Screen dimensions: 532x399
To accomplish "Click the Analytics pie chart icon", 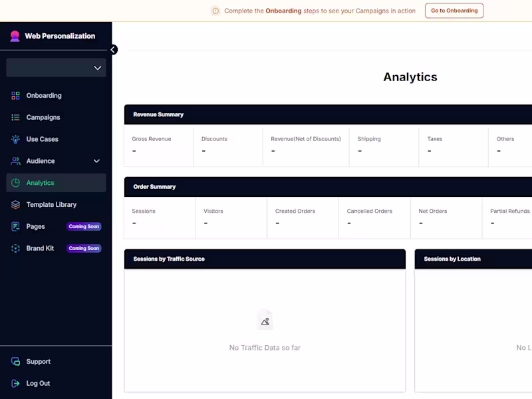I will (x=15, y=183).
